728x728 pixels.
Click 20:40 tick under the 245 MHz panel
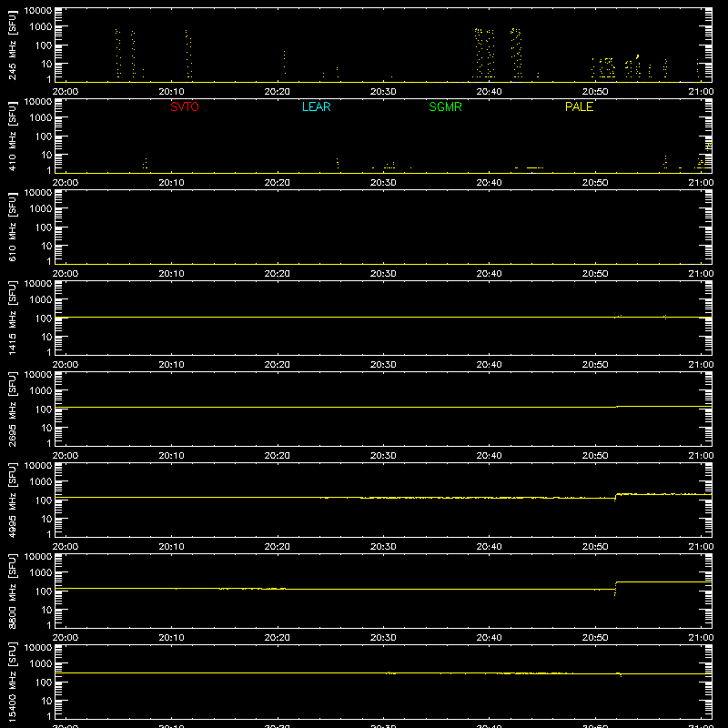(x=489, y=92)
